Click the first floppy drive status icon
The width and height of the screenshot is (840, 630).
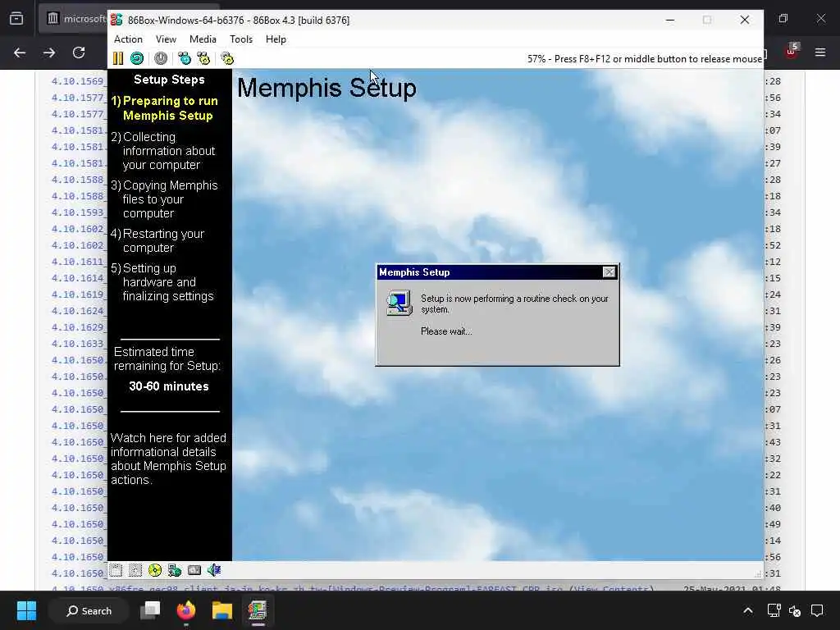(116, 570)
